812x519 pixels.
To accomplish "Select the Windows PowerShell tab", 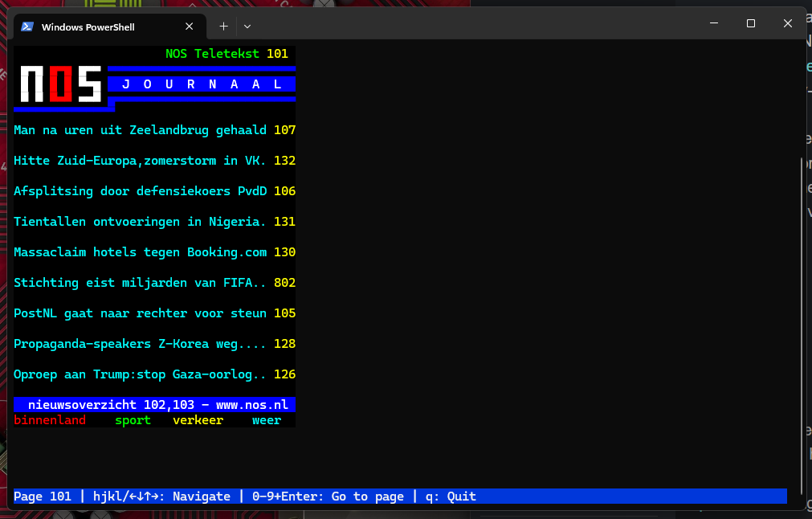I will (110, 27).
